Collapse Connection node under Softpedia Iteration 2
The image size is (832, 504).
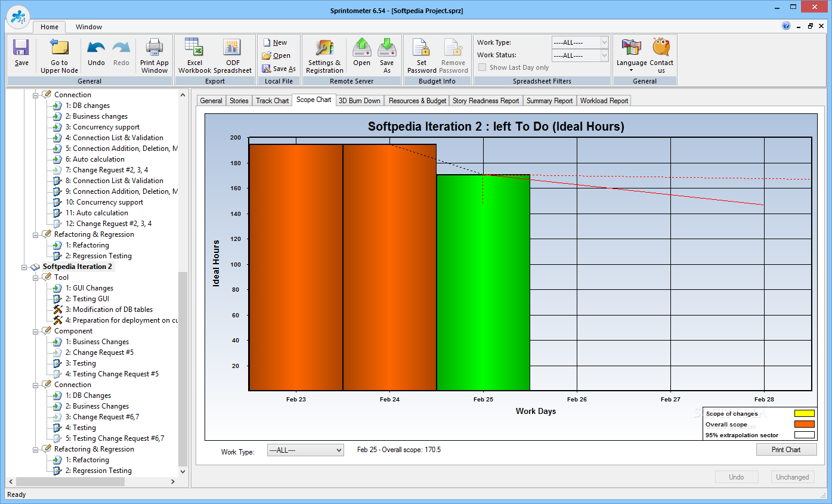pos(35,385)
